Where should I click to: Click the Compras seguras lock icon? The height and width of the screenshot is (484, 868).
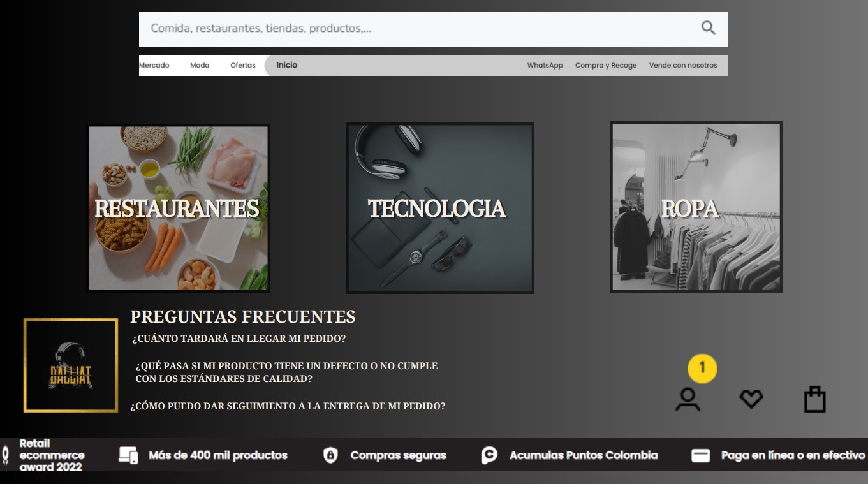330,455
